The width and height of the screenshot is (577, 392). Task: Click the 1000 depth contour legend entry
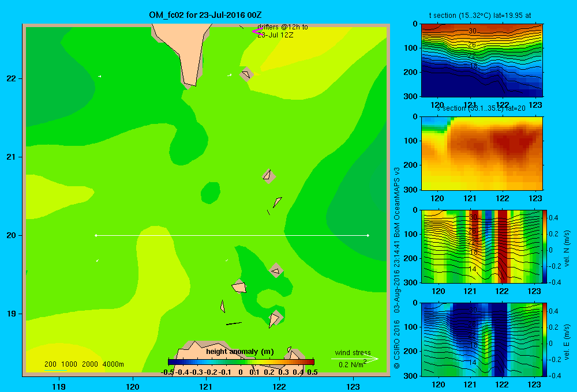pyautogui.click(x=69, y=364)
